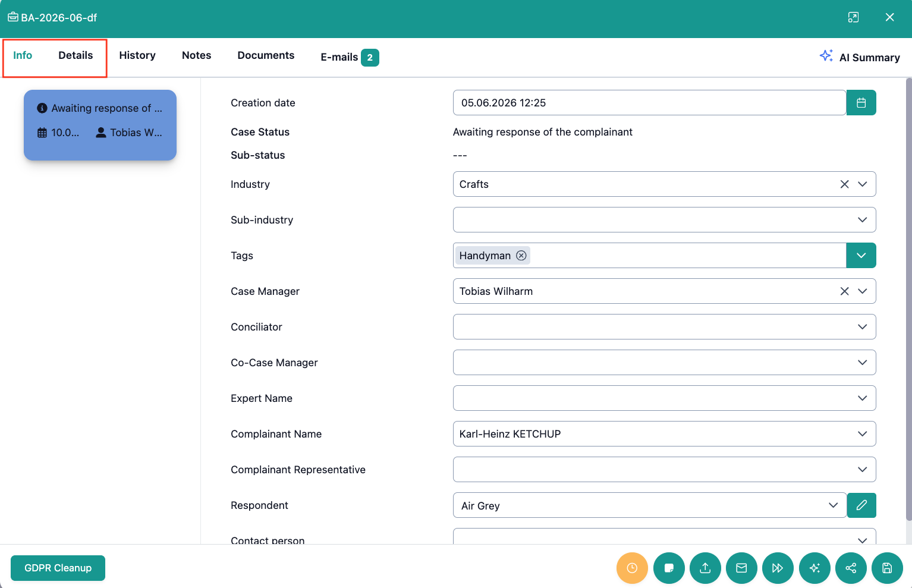Open the Conciliator dropdown
Image resolution: width=912 pixels, height=588 pixels.
click(863, 327)
